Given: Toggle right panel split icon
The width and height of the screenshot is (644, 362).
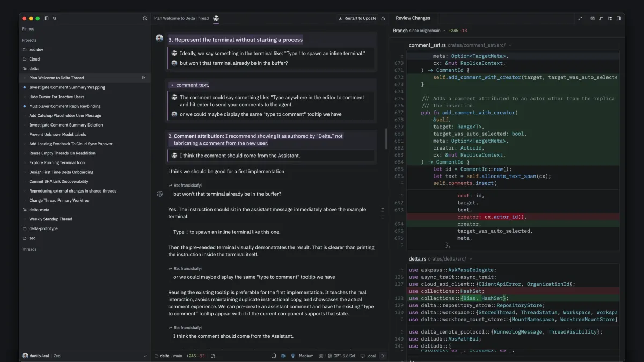Looking at the screenshot, I should [x=619, y=18].
